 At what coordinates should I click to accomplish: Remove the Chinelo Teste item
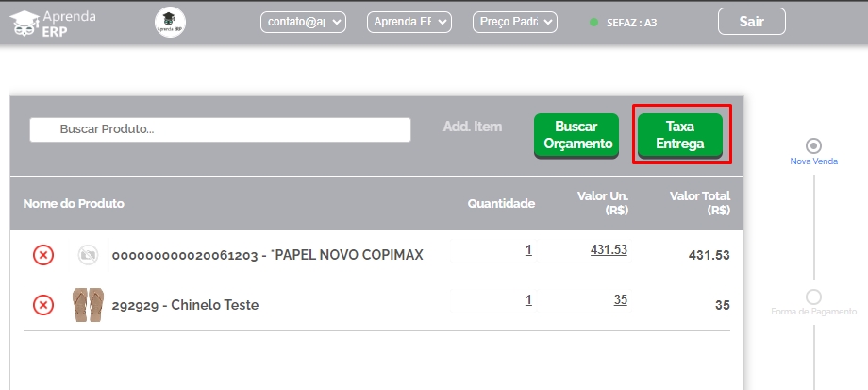(43, 305)
